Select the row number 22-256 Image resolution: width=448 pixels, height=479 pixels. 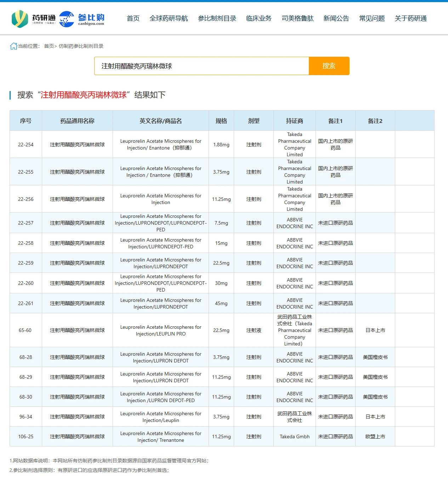click(26, 199)
